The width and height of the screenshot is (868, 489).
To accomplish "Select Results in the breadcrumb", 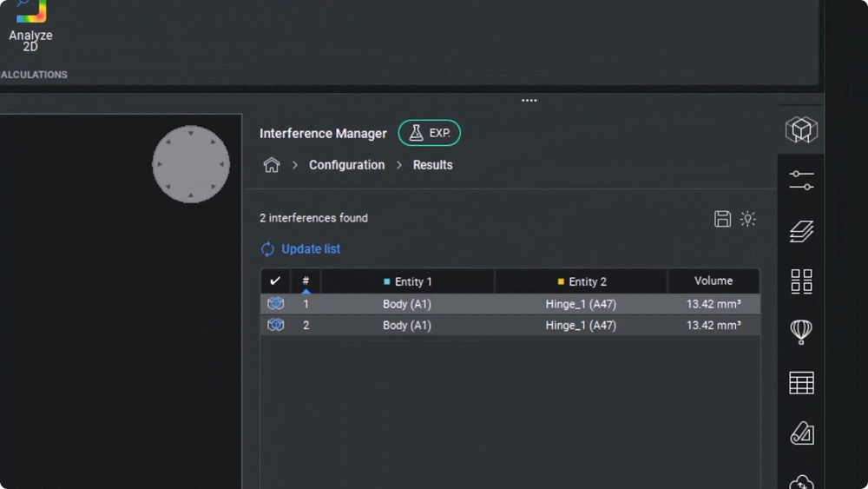I will [x=432, y=165].
